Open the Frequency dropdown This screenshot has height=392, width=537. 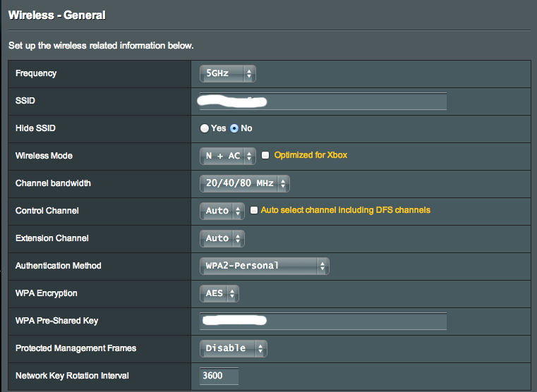(x=227, y=73)
